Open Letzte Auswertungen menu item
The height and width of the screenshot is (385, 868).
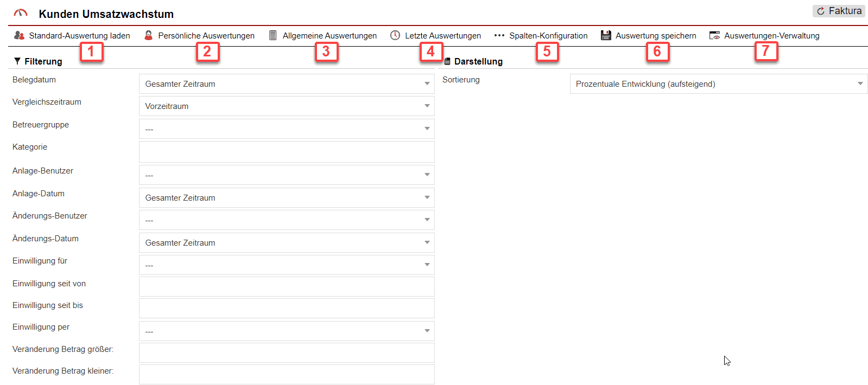tap(442, 36)
